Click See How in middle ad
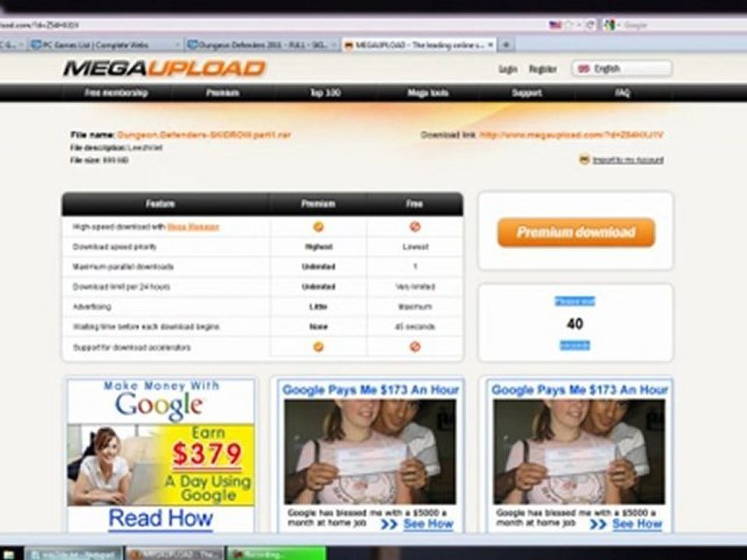This screenshot has height=560, width=747. (428, 524)
